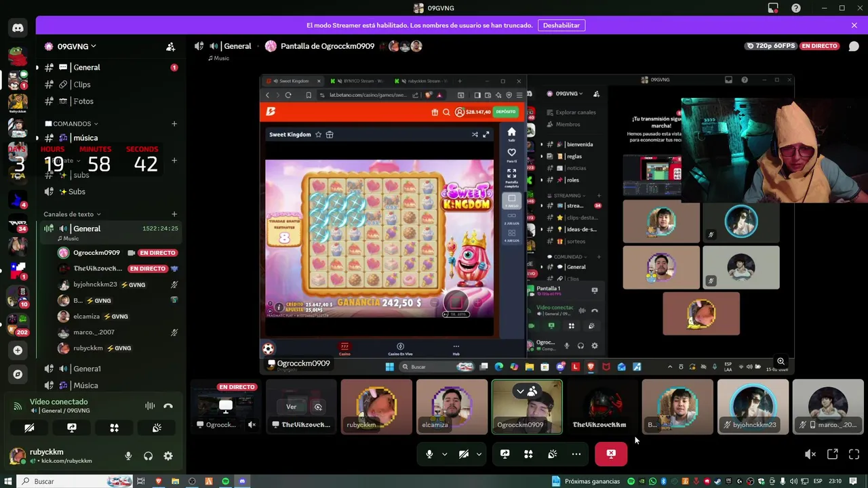Stop watching stream with red button
The height and width of the screenshot is (488, 868).
611,454
